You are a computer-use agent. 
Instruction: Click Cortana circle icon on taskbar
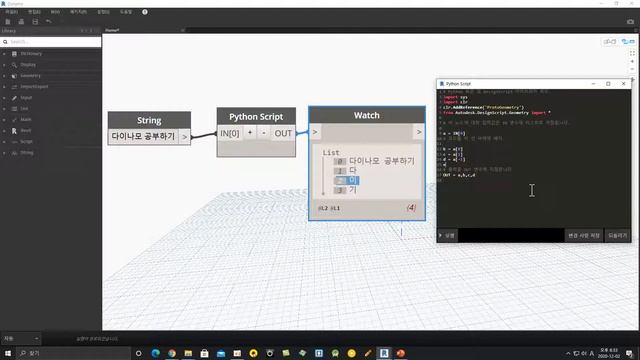coord(138,353)
